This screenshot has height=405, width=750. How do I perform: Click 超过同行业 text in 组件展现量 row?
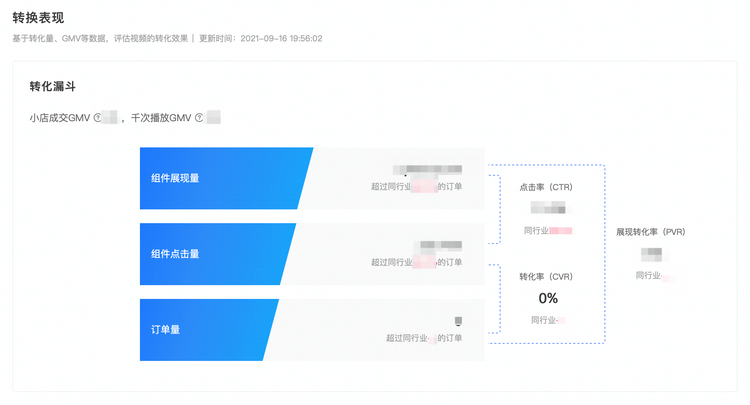(x=391, y=186)
